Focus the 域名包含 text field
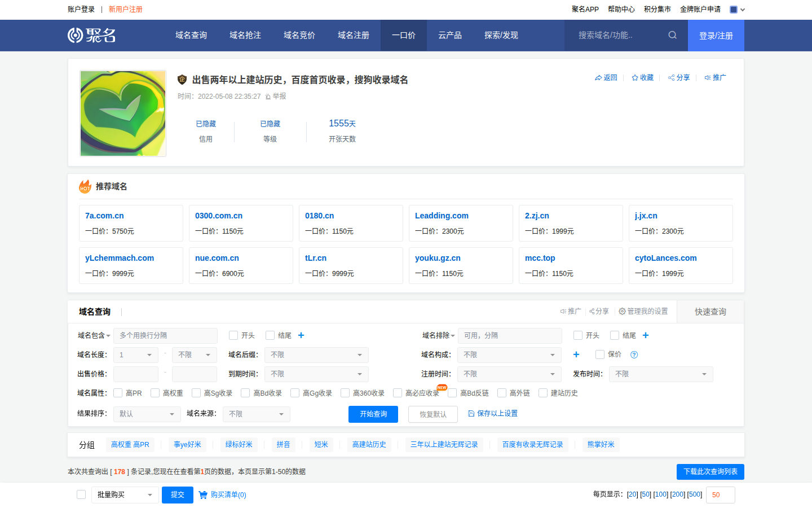The image size is (812, 508). 165,336
